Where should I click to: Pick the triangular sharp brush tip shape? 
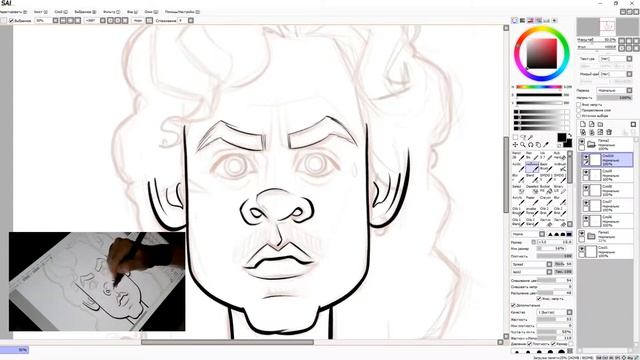550,234
